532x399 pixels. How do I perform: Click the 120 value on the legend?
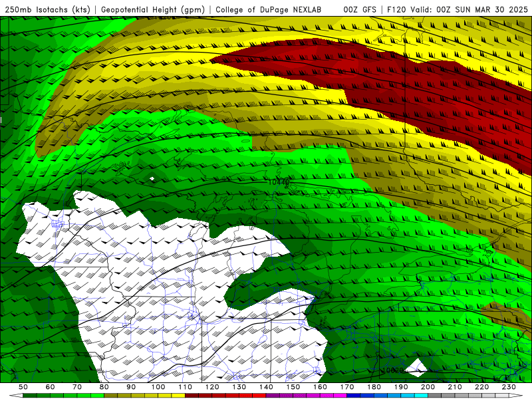[212, 387]
